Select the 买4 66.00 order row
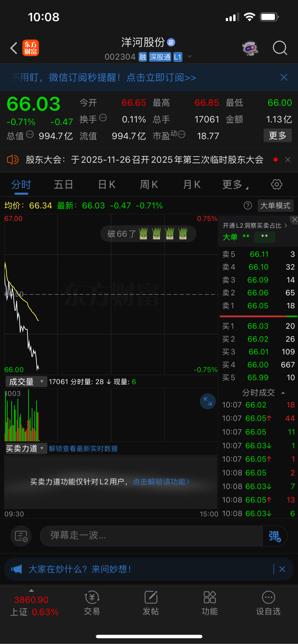The width and height of the screenshot is (298, 644). pyautogui.click(x=258, y=365)
